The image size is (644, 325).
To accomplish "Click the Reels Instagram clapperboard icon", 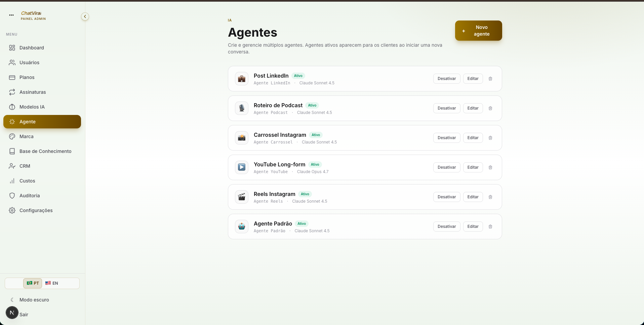I will [x=242, y=197].
